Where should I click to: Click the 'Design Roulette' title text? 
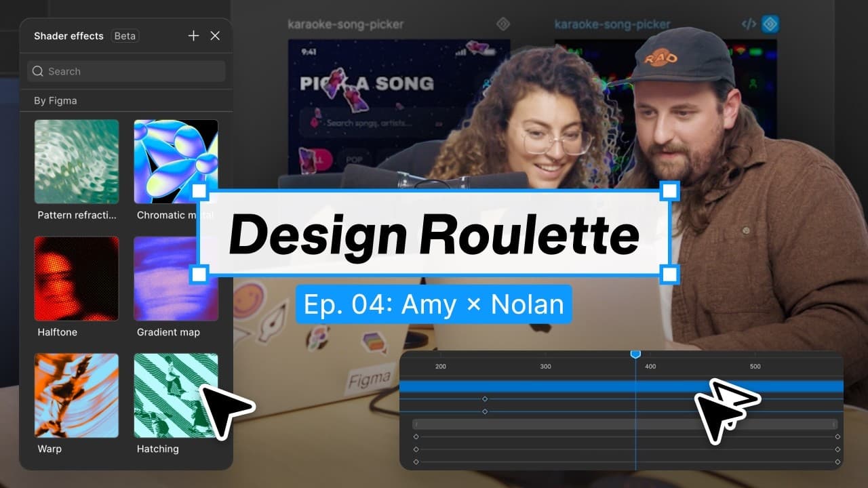coord(434,235)
